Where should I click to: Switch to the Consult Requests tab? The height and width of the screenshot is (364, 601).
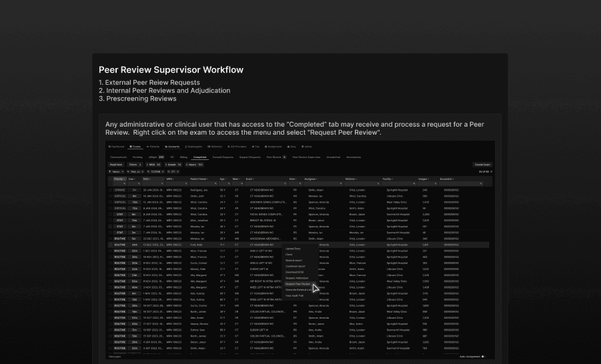(223, 157)
